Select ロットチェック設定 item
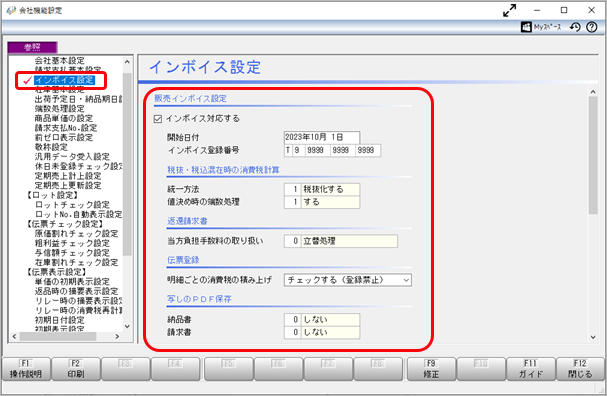 coord(72,205)
